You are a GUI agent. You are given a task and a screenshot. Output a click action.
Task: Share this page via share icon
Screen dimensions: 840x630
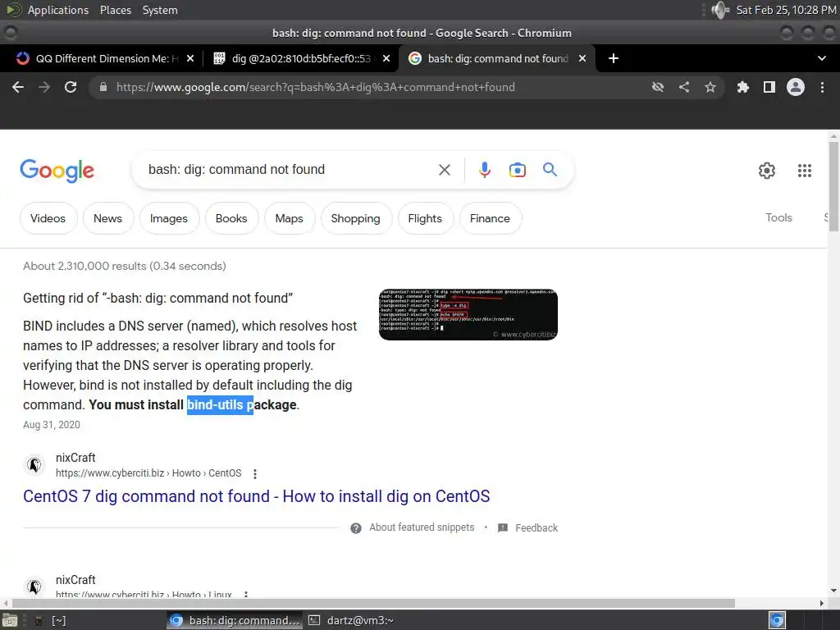click(684, 87)
